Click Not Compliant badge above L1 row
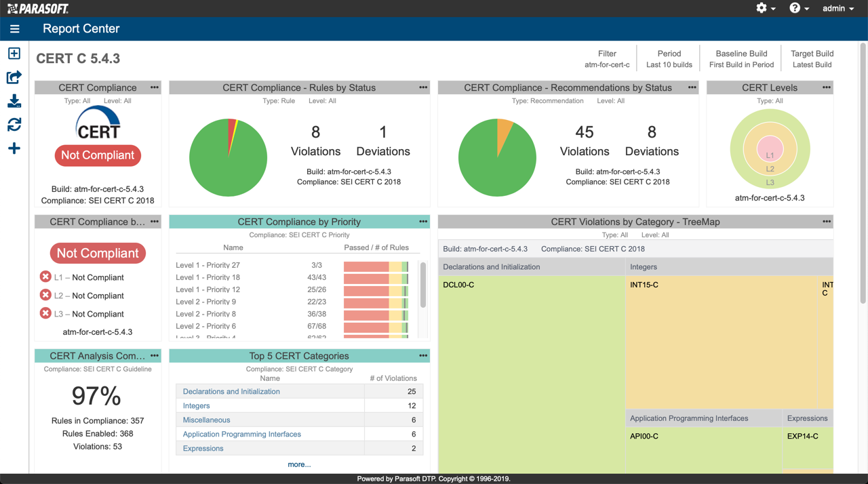 (98, 254)
